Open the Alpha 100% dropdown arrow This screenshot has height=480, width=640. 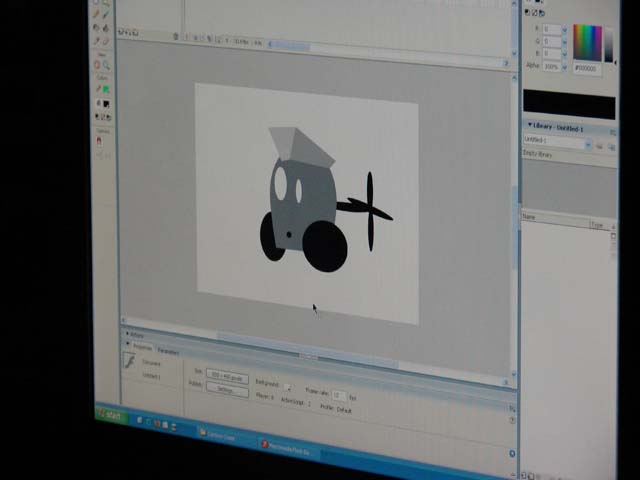point(565,67)
